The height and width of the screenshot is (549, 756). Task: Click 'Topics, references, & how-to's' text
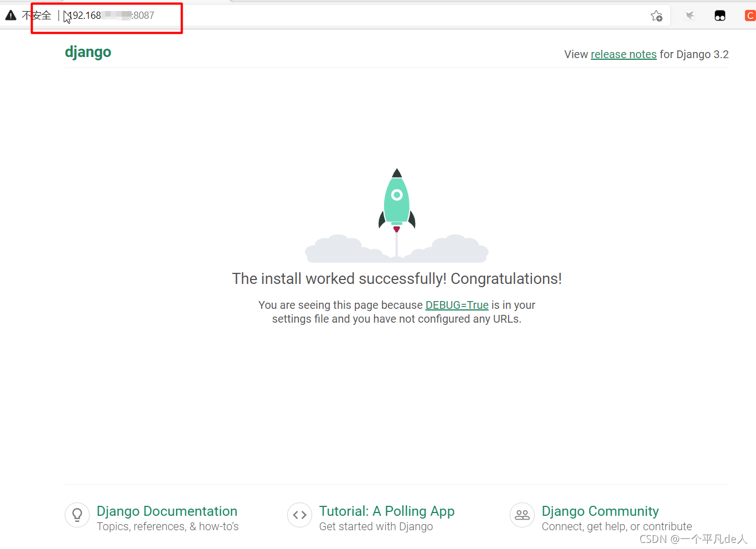168,526
